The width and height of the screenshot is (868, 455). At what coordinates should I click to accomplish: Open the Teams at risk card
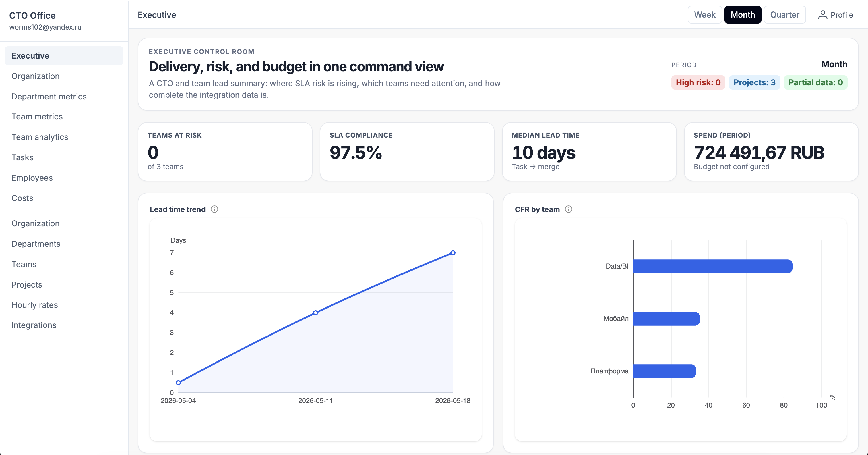click(x=225, y=152)
